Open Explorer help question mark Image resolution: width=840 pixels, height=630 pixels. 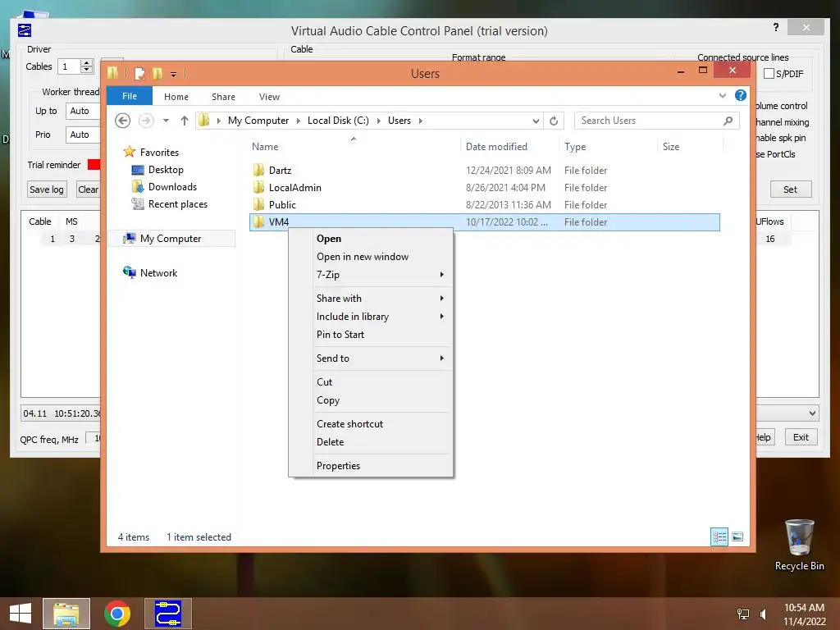click(741, 95)
